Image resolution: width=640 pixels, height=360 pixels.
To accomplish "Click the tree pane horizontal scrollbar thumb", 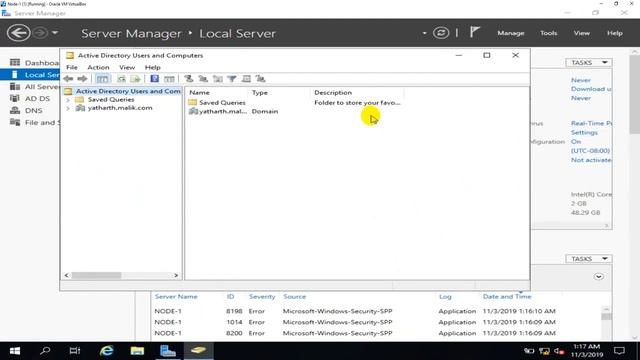I will [96, 276].
